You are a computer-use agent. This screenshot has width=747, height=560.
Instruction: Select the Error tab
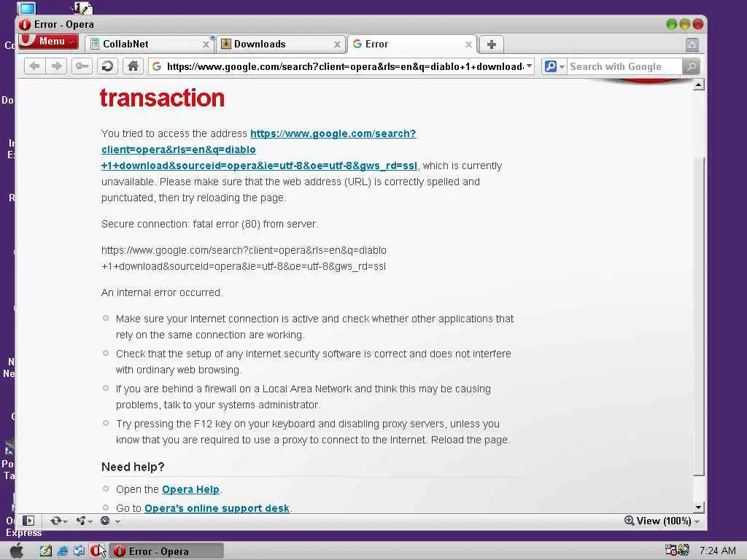411,44
